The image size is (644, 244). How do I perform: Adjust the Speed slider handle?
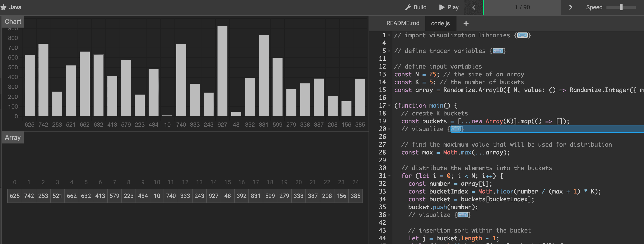coord(621,7)
